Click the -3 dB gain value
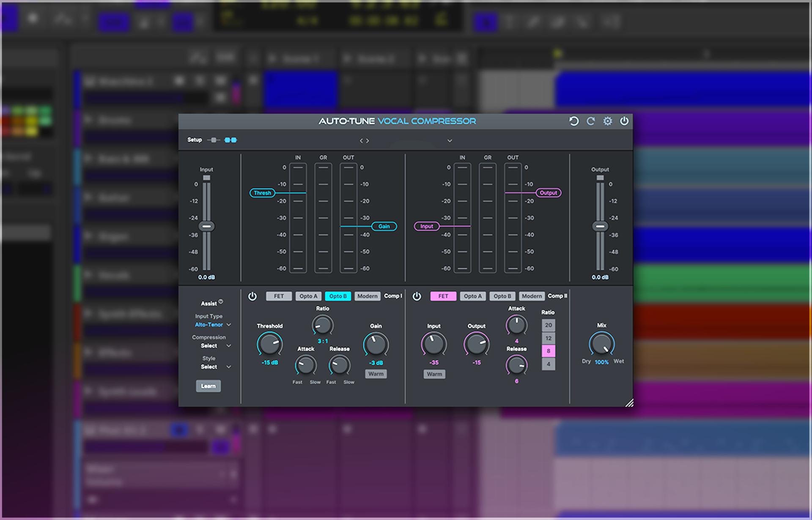The width and height of the screenshot is (812, 520). (x=376, y=363)
